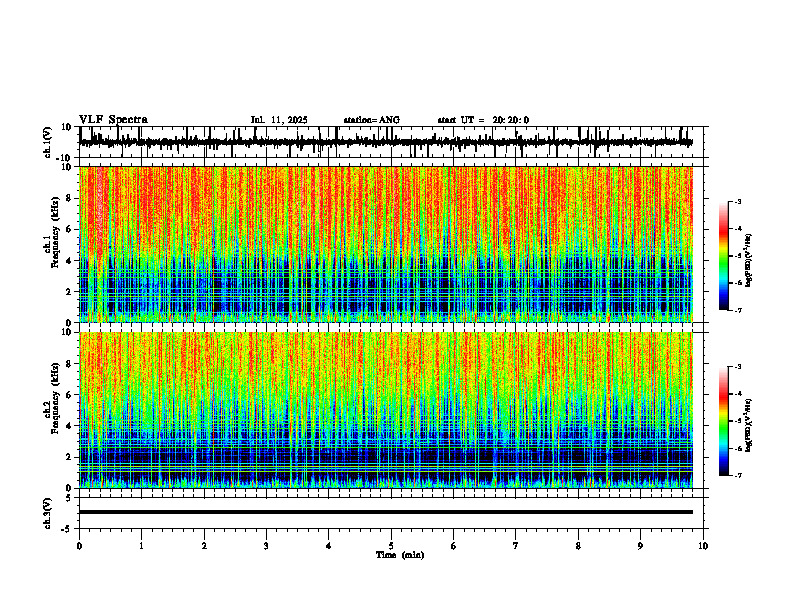Click the "Time (min)" axis label
Screen dimensions: 792x612
tap(400, 555)
